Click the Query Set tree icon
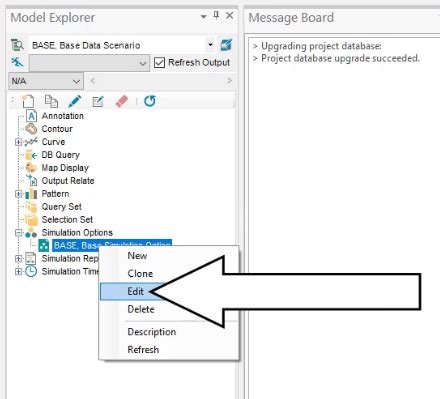This screenshot has width=440, height=399. pyautogui.click(x=31, y=207)
